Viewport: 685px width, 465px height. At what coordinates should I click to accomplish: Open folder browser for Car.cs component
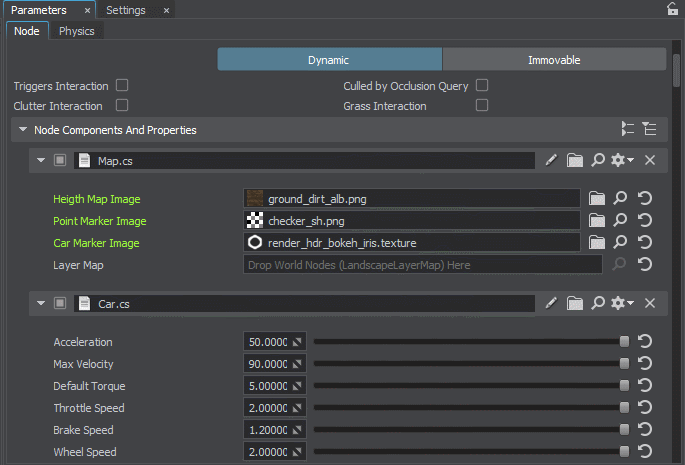tap(574, 303)
